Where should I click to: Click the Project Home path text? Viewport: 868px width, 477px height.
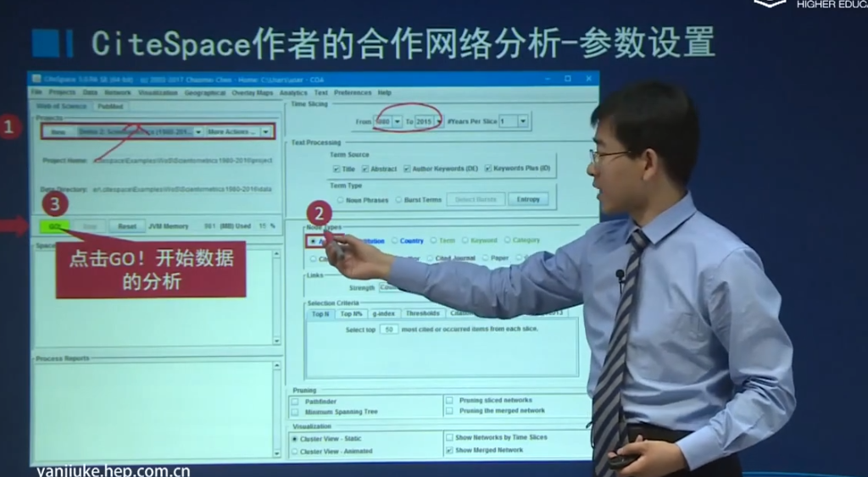[x=183, y=160]
